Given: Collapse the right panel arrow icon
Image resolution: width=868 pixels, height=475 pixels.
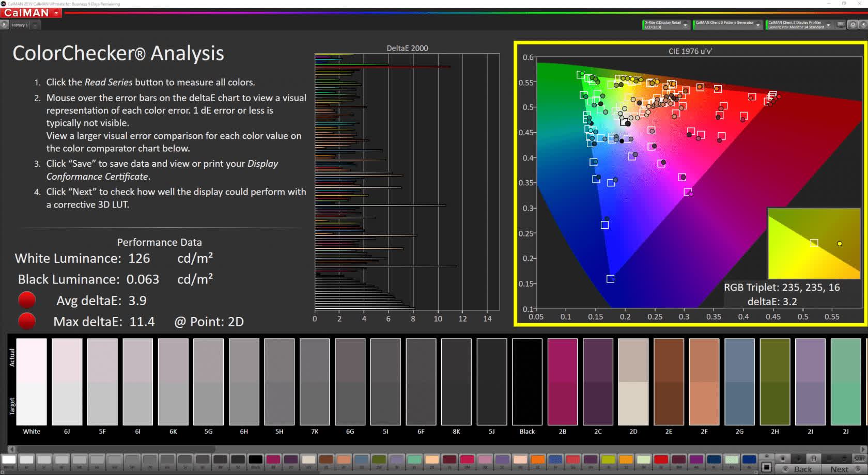Looking at the screenshot, I should point(863,25).
